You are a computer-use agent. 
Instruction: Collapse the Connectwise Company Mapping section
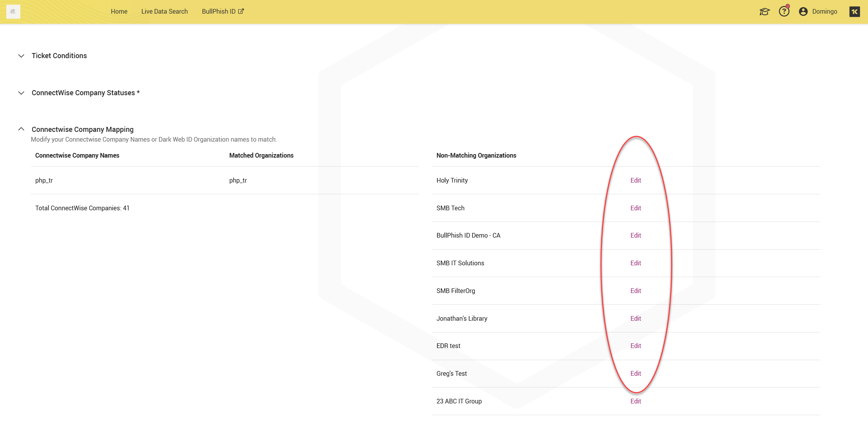point(21,129)
